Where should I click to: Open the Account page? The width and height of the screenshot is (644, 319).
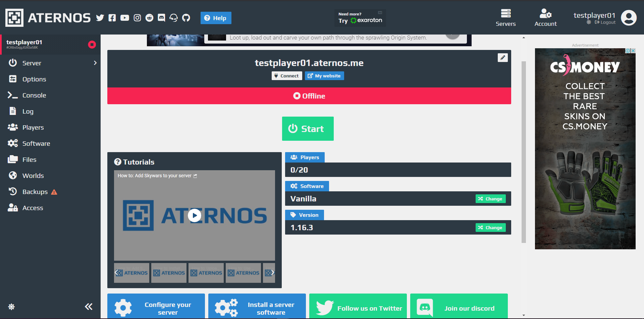coord(545,18)
